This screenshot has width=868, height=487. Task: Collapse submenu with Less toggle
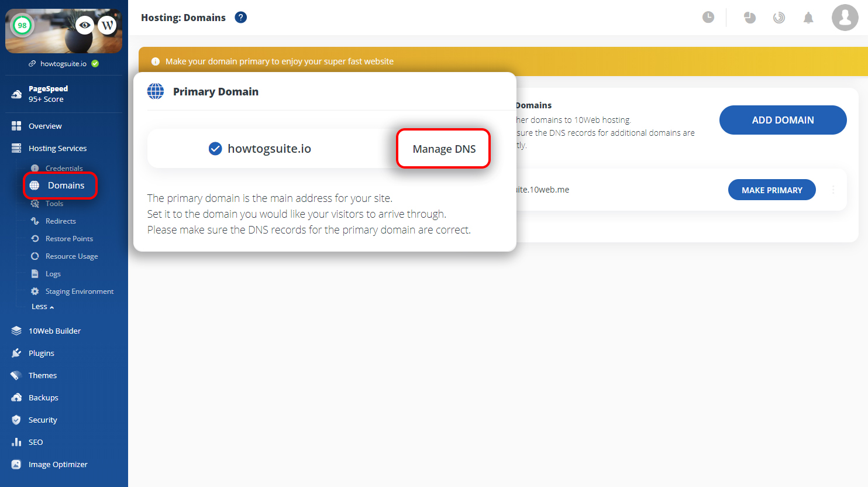(43, 307)
